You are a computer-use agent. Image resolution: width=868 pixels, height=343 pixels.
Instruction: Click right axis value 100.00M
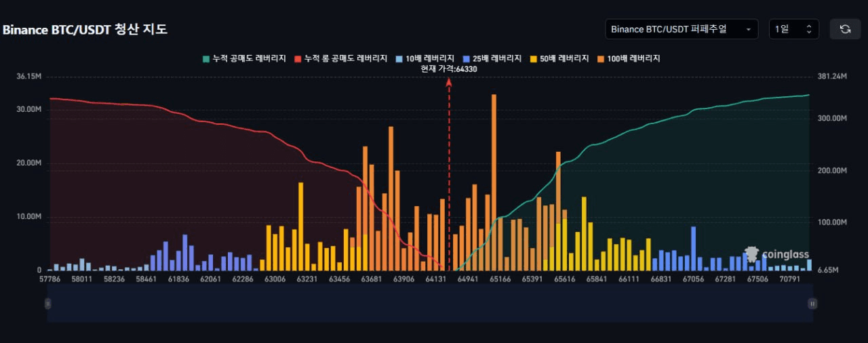833,222
